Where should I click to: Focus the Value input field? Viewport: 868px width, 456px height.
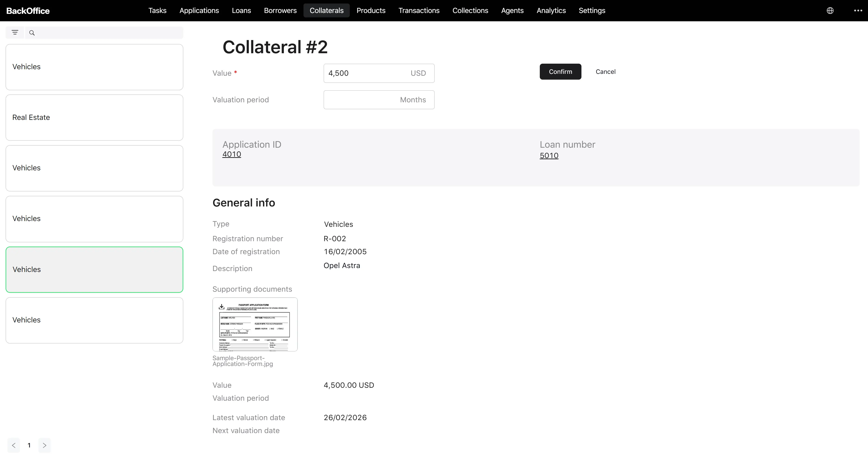click(x=379, y=73)
